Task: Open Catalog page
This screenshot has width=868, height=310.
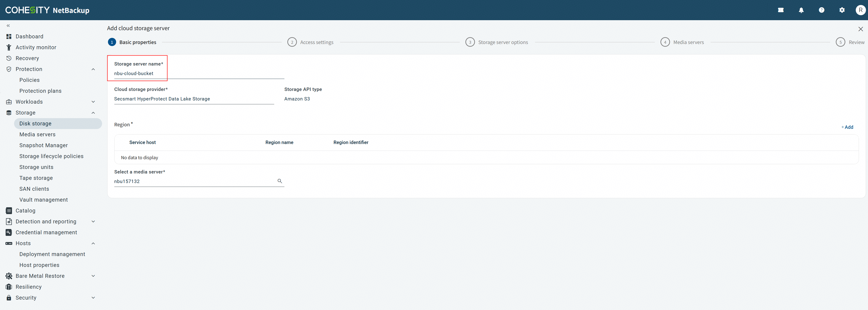Action: pos(25,211)
